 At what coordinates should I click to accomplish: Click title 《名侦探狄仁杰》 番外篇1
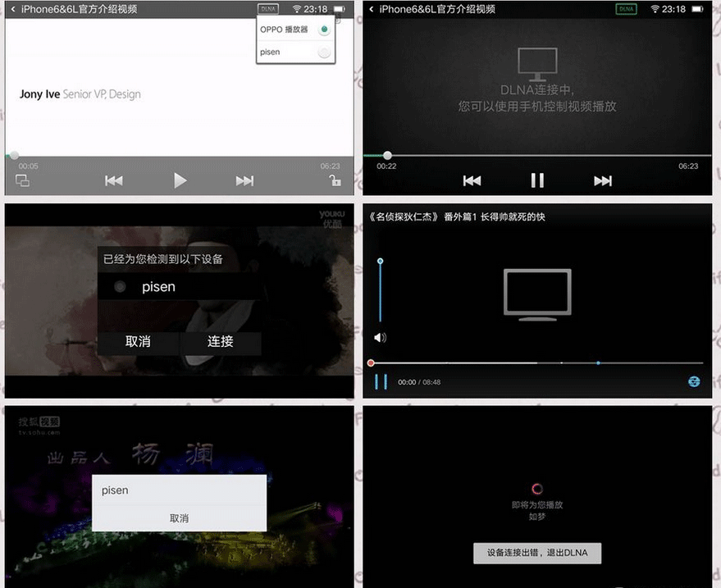tap(456, 217)
